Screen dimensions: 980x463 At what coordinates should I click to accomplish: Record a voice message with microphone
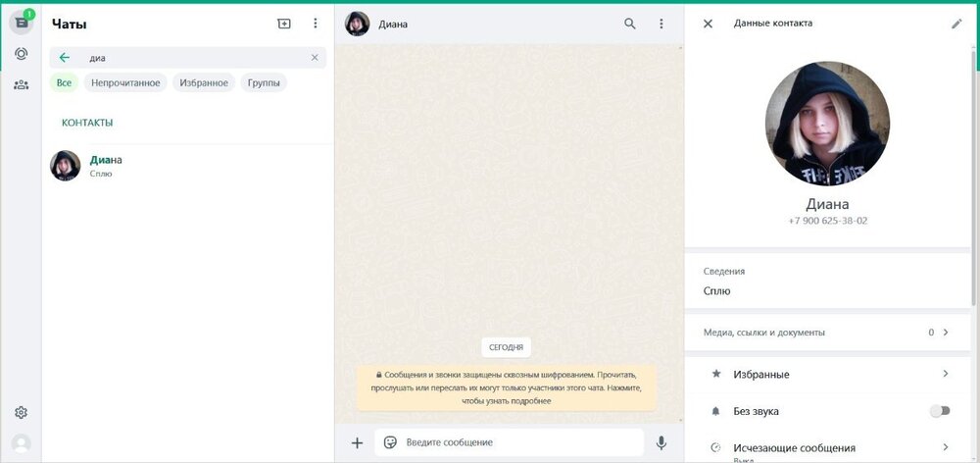click(x=661, y=442)
